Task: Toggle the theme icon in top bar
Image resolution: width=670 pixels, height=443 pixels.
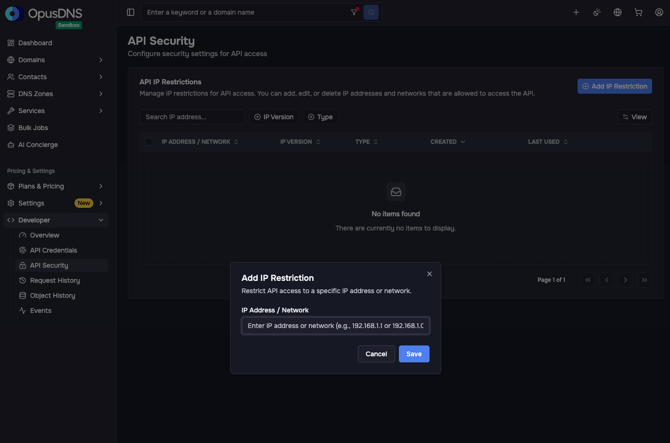Action: click(597, 12)
